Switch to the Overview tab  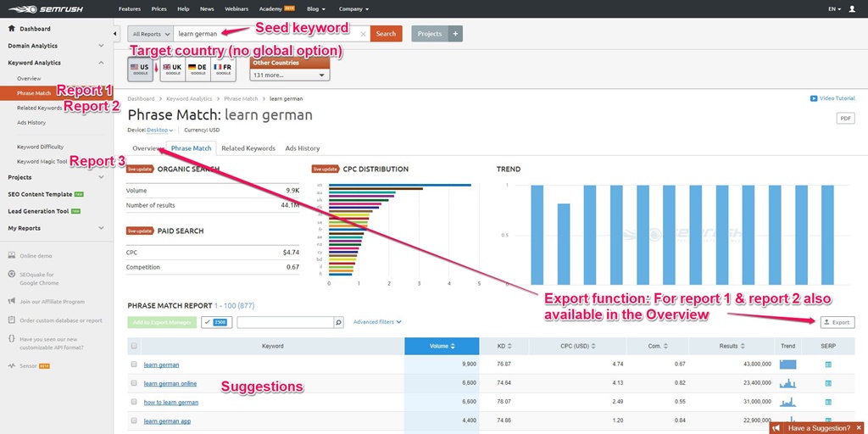pyautogui.click(x=146, y=148)
